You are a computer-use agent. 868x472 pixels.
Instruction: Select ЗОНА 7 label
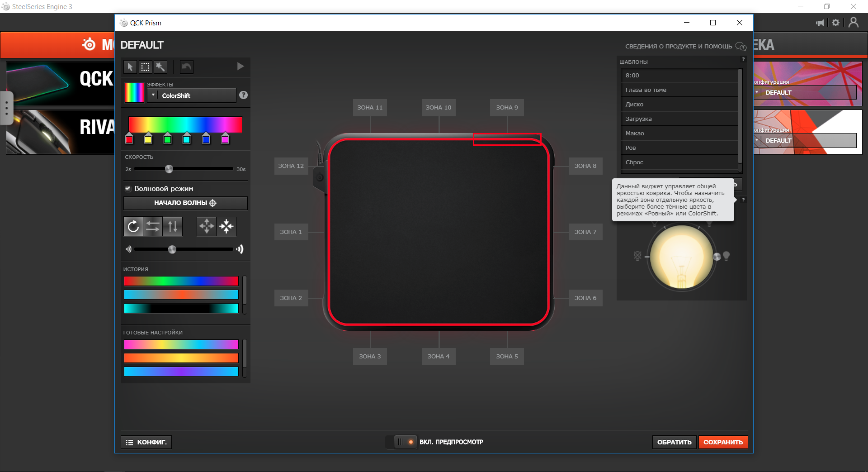tap(585, 232)
